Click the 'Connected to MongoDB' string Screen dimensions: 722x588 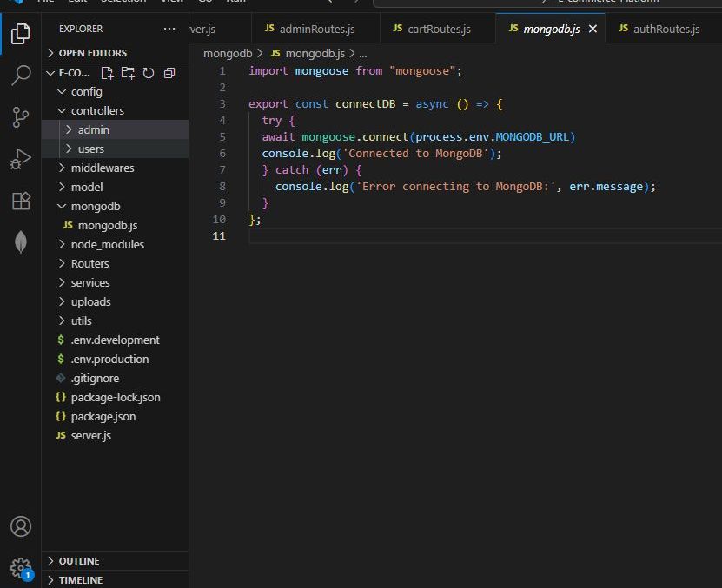(x=415, y=154)
